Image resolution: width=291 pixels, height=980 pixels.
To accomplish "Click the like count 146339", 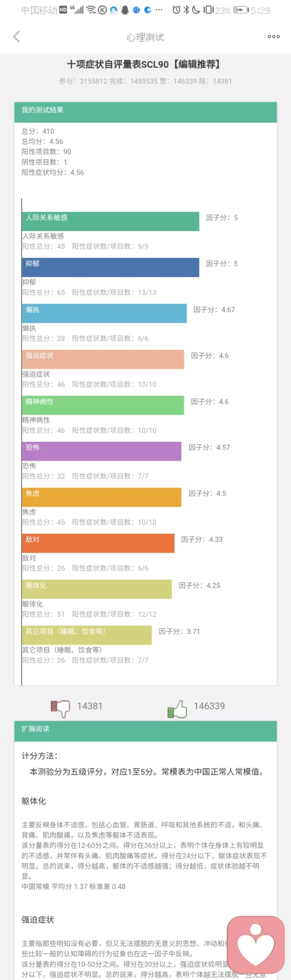I will (x=209, y=706).
